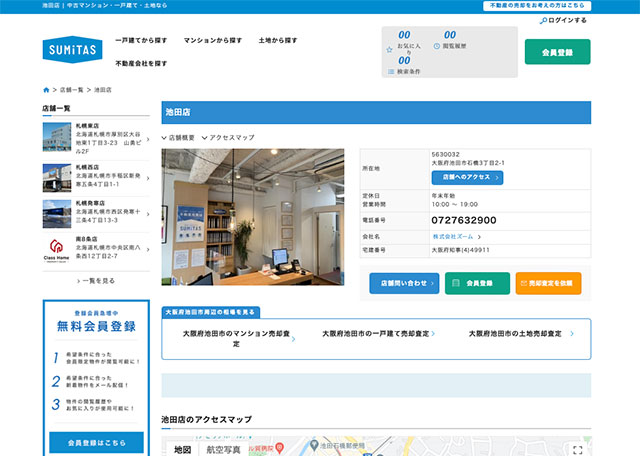Click the green 会員登録 header button
The height and width of the screenshot is (456, 640).
pyautogui.click(x=558, y=52)
